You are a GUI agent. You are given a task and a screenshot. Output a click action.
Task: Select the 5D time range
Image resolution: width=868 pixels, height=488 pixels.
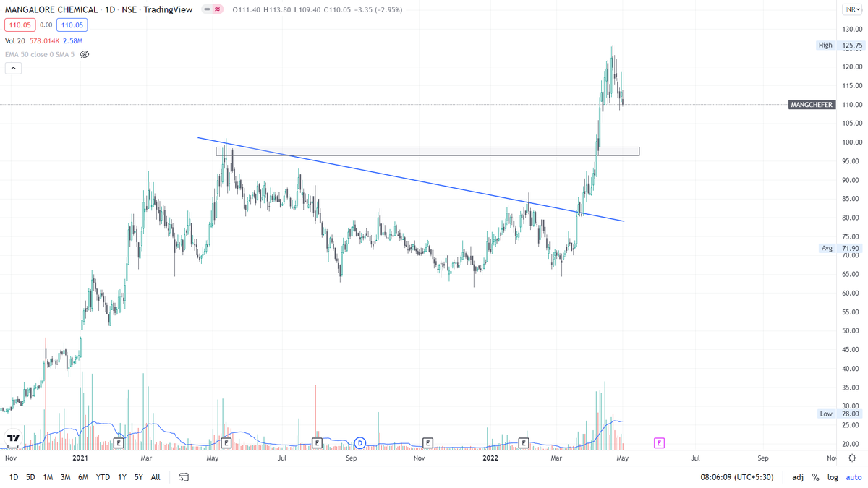tap(30, 477)
